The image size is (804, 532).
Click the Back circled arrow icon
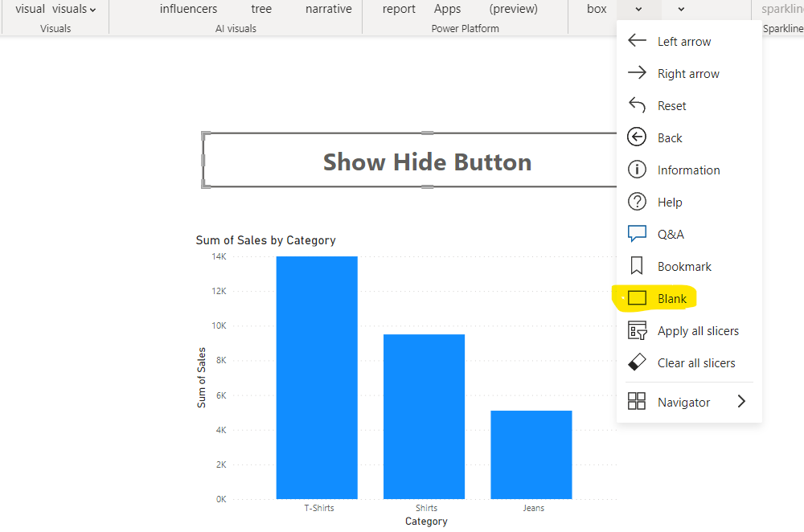tap(637, 137)
